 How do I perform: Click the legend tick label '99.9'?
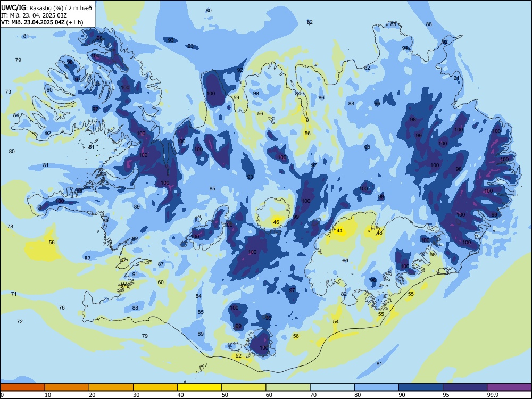click(493, 395)
